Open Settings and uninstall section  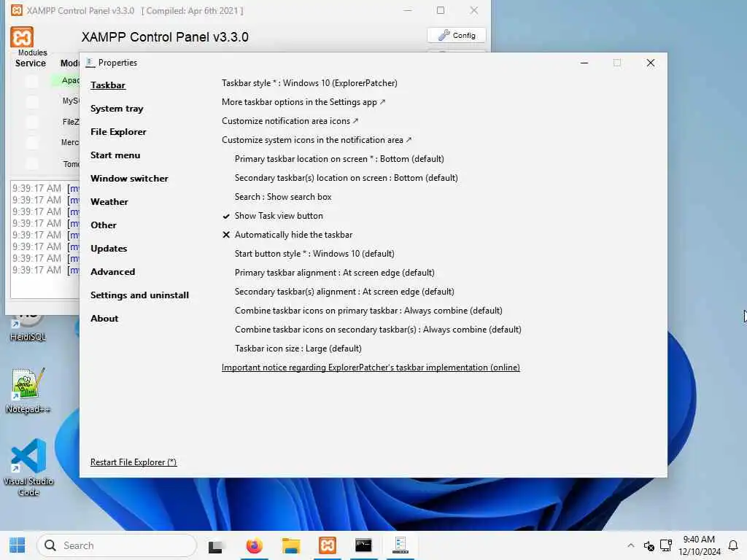pos(139,295)
